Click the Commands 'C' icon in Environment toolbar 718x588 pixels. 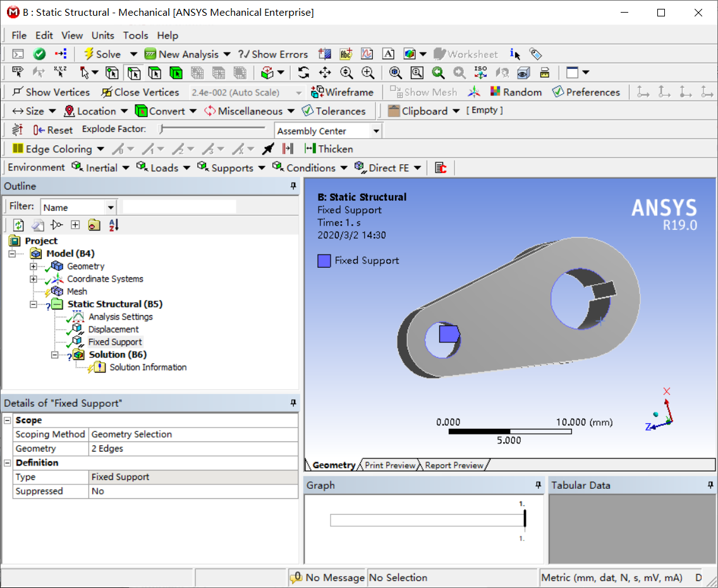[x=441, y=167]
